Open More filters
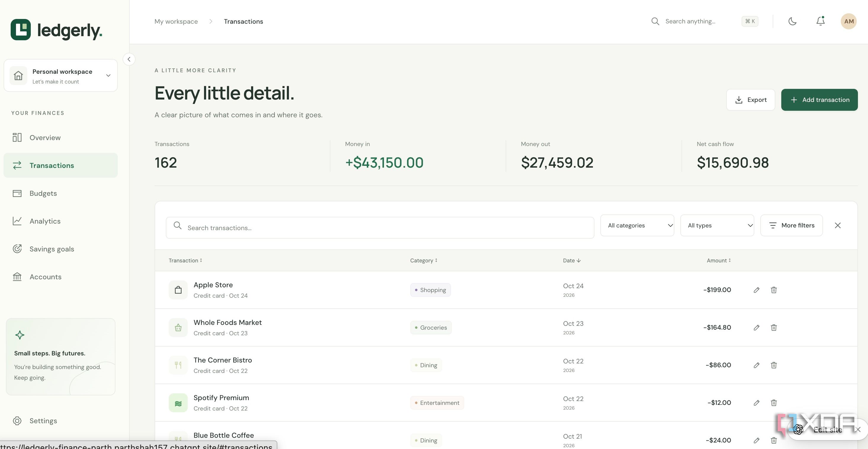 (792, 225)
